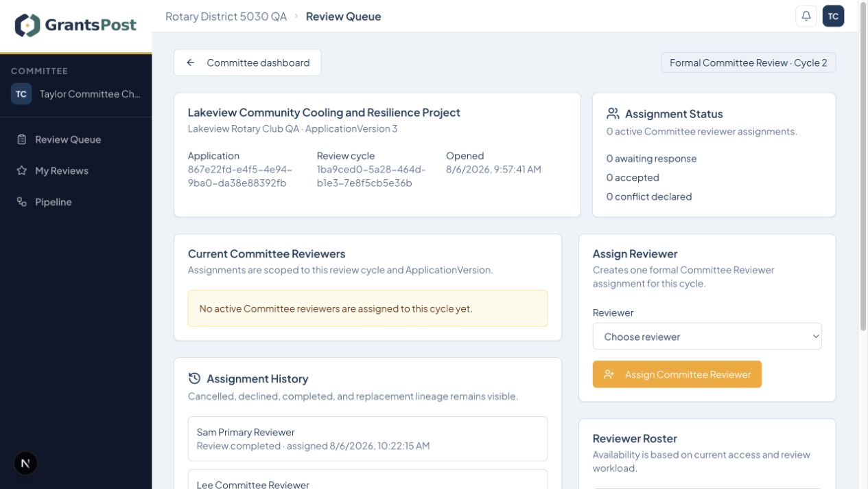The image size is (868, 489).
Task: Select Taylor Committee Chair account entry
Action: (x=75, y=94)
